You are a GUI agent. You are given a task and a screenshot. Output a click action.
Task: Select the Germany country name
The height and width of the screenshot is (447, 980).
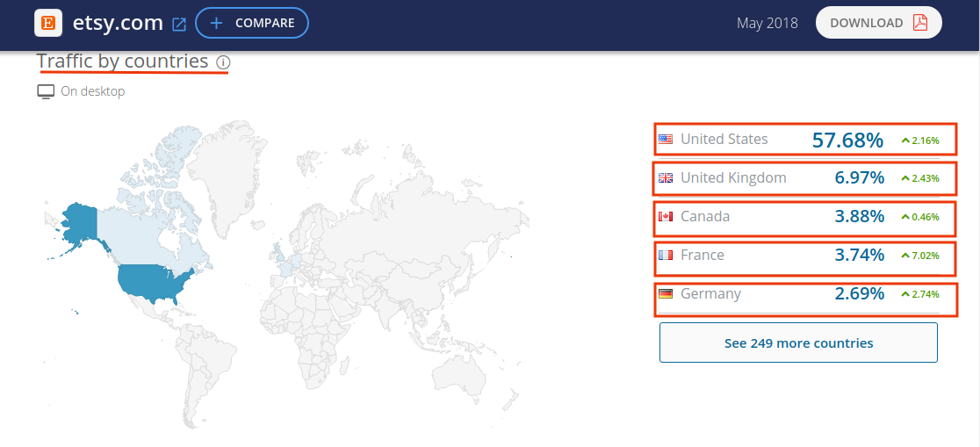pyautogui.click(x=710, y=294)
